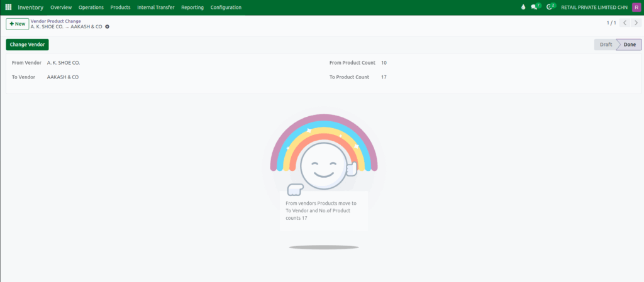The height and width of the screenshot is (282, 644).
Task: Click the From Vendor value A. K. SHOE CO.
Action: pos(64,63)
